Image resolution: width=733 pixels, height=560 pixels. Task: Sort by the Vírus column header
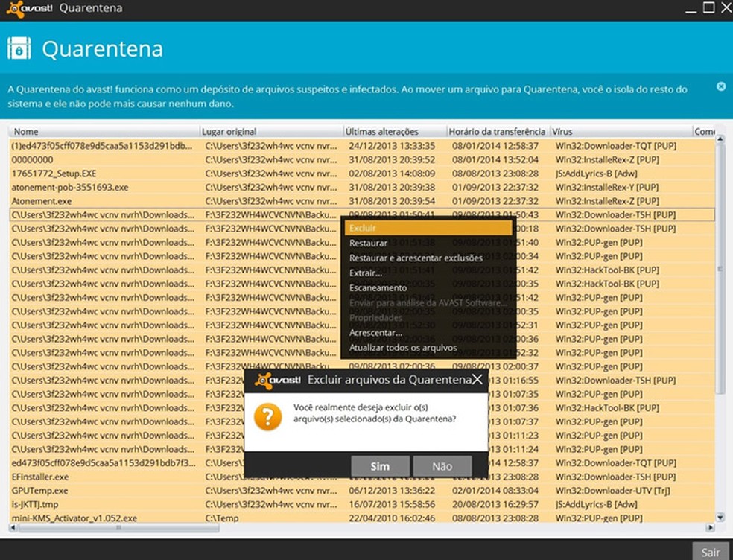point(621,131)
